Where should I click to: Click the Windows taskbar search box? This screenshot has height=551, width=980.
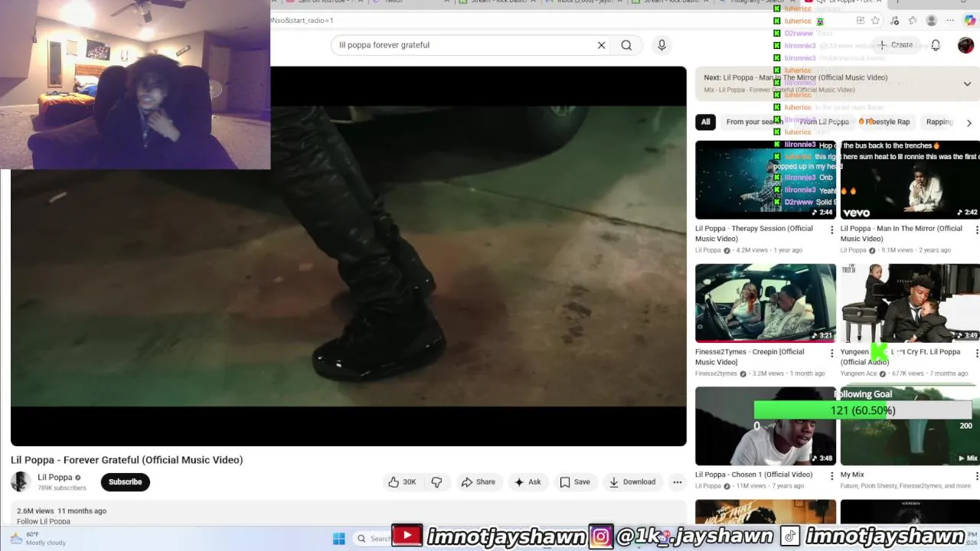[374, 539]
